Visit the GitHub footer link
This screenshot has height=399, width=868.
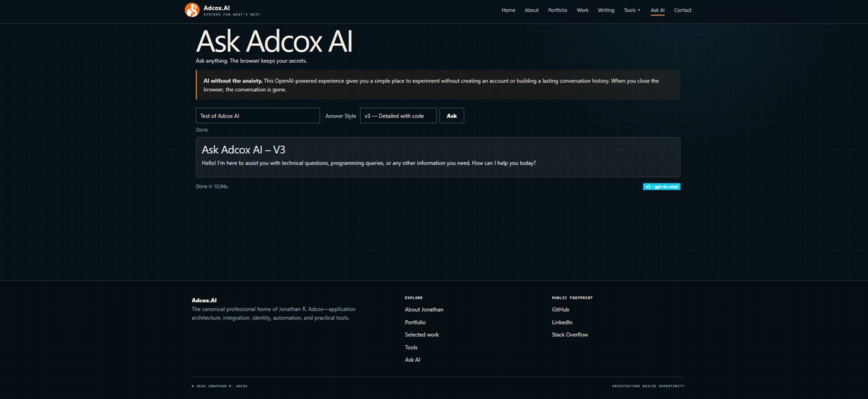[x=560, y=310]
